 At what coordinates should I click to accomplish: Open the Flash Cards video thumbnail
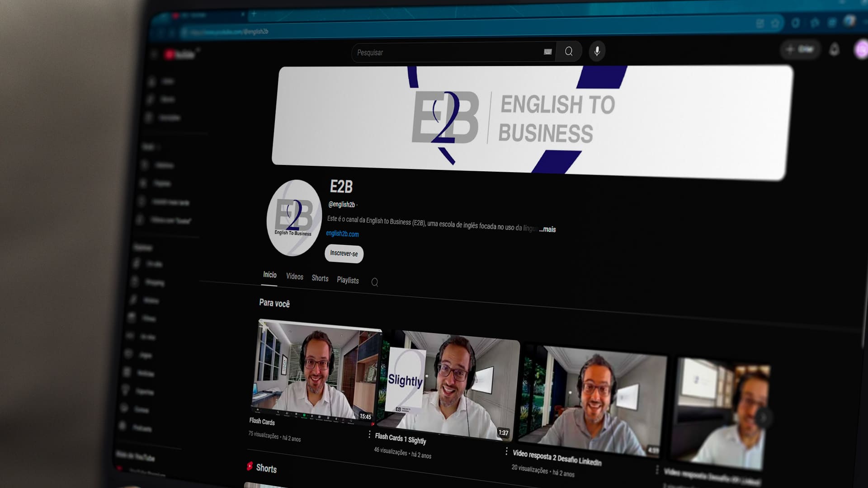point(316,371)
